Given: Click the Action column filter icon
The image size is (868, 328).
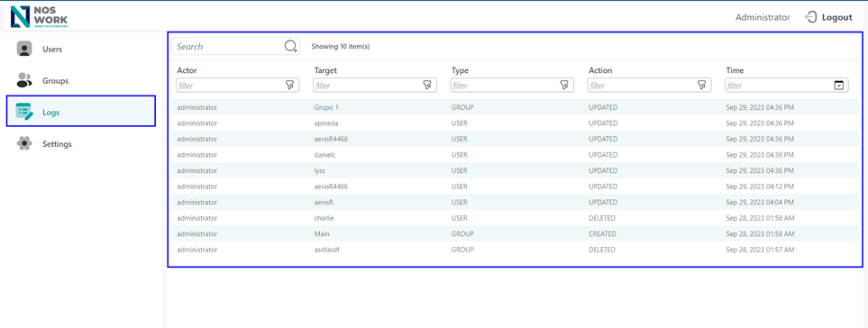Looking at the screenshot, I should [701, 86].
